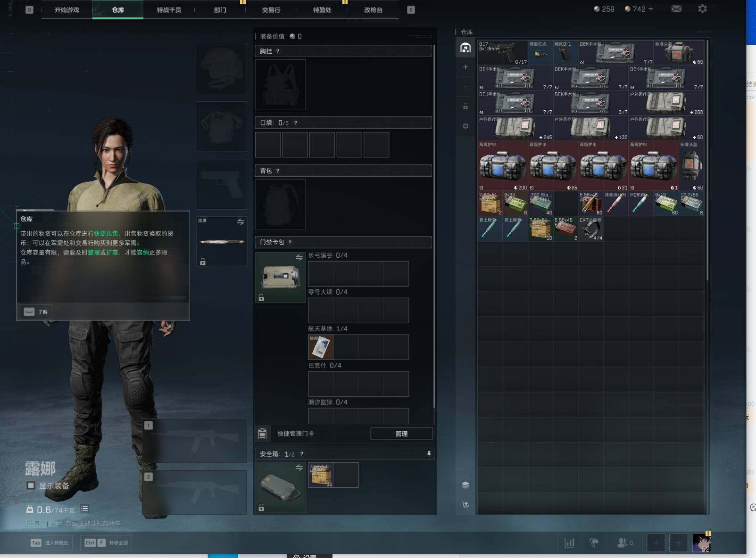
Task: Show help for 口袋 pockets section
Action: coord(296,123)
